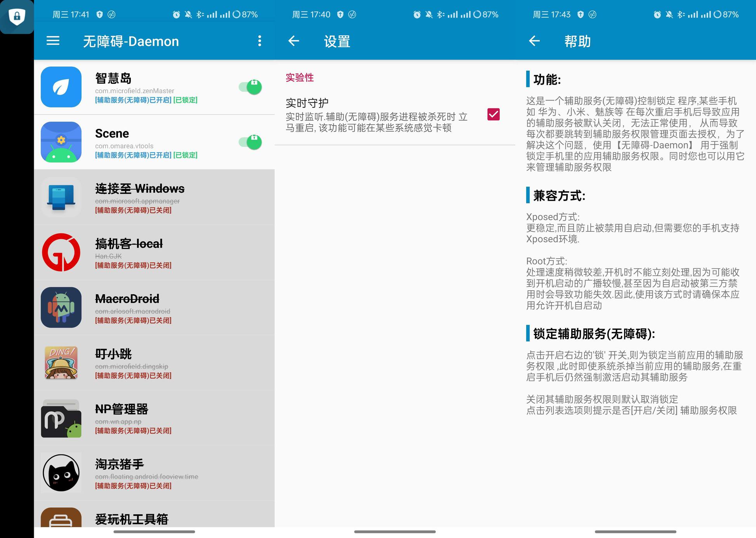Tap alarm icon in first status bar
Viewport: 756px width, 538px height.
[176, 15]
